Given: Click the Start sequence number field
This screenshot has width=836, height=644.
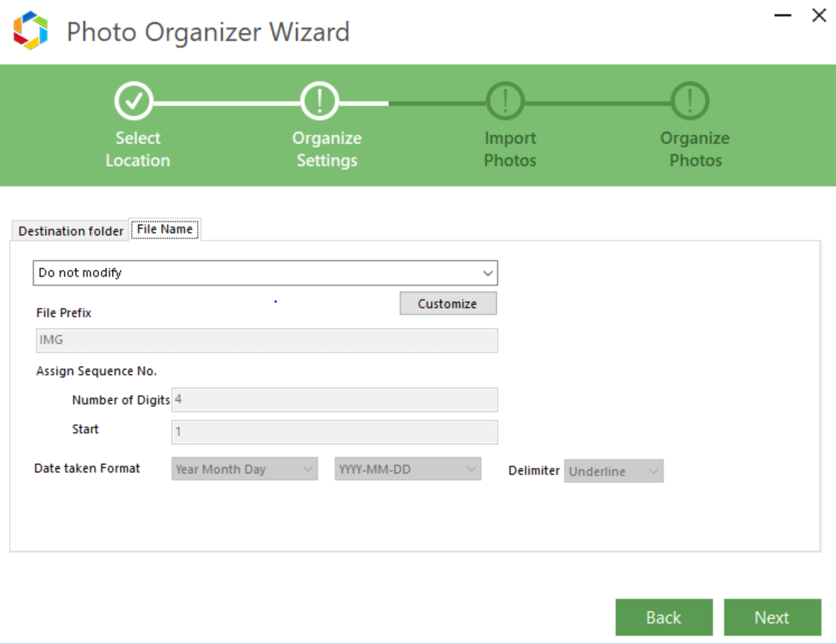Looking at the screenshot, I should click(x=334, y=432).
